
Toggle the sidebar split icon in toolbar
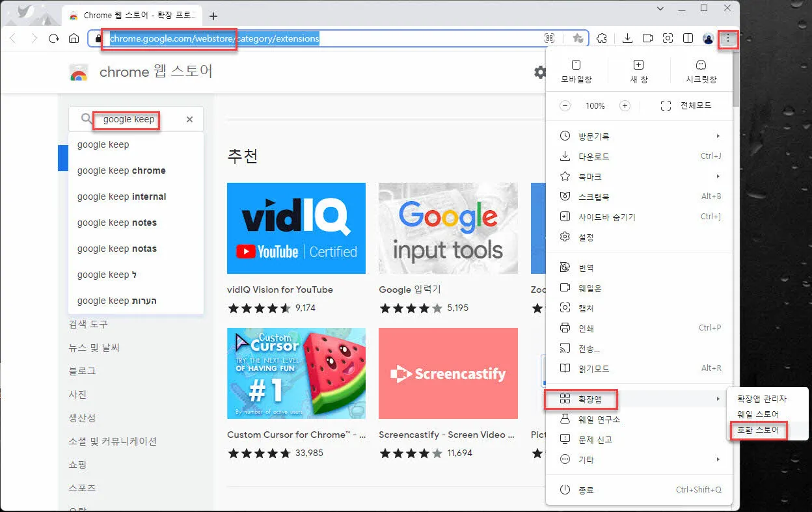(688, 38)
